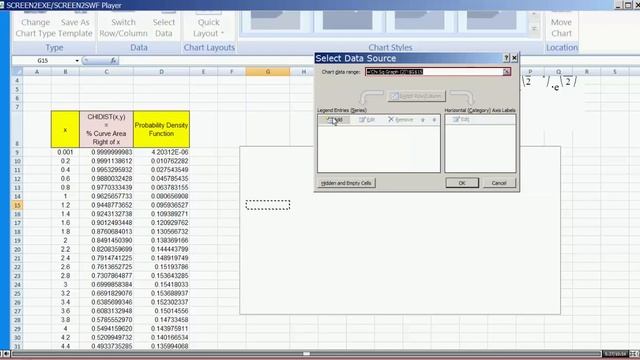
Task: Click cell with 0.5494159620
Action: click(107, 329)
